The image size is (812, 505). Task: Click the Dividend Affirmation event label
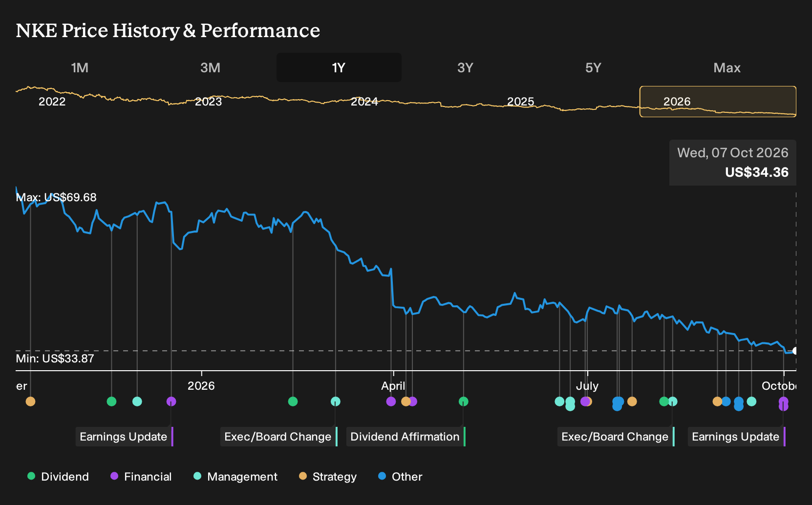tap(406, 437)
